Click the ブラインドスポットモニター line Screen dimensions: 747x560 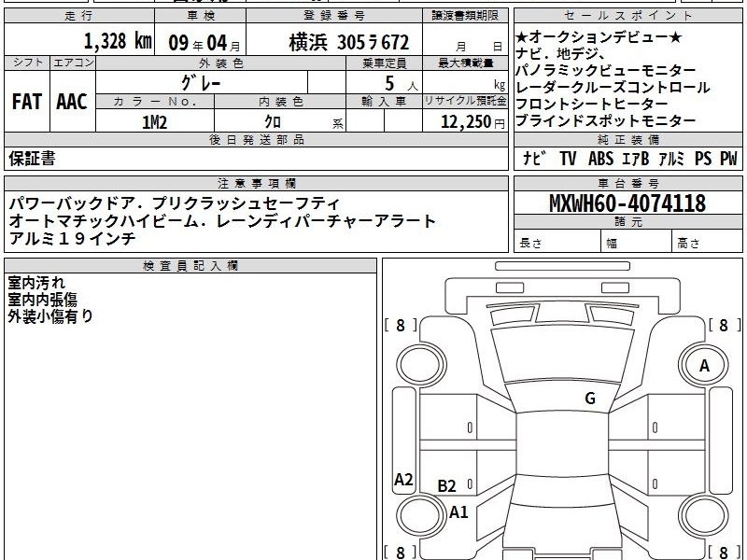coord(605,121)
